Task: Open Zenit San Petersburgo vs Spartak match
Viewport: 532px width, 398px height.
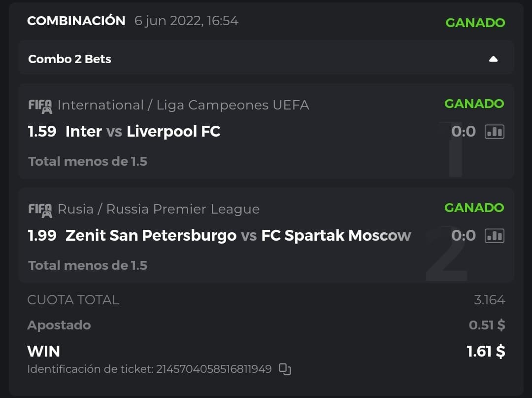Action: [x=238, y=236]
